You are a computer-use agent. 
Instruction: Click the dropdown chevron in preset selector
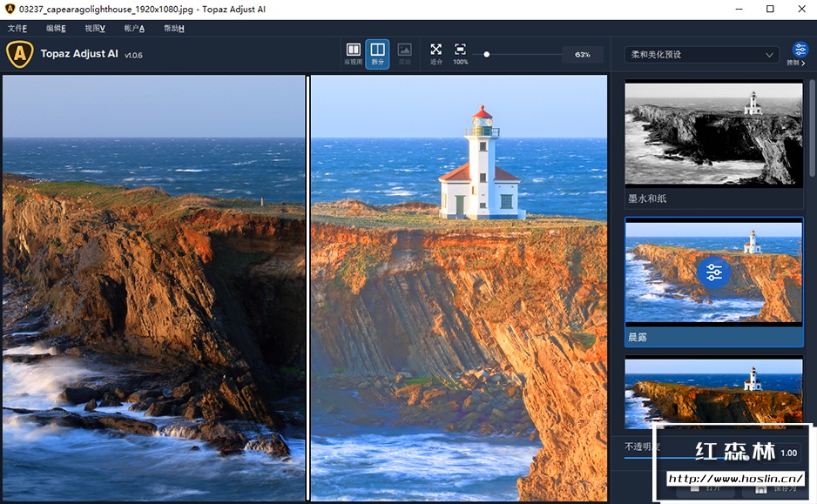tap(769, 55)
